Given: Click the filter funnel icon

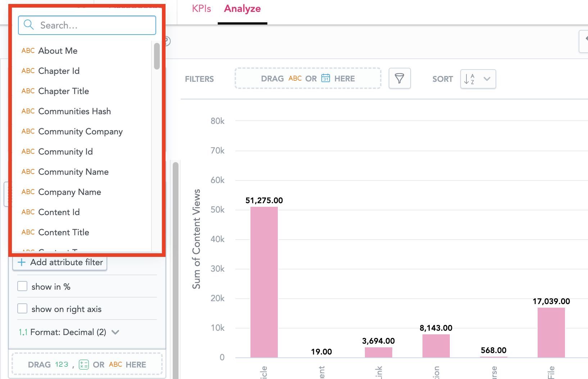Looking at the screenshot, I should point(399,79).
